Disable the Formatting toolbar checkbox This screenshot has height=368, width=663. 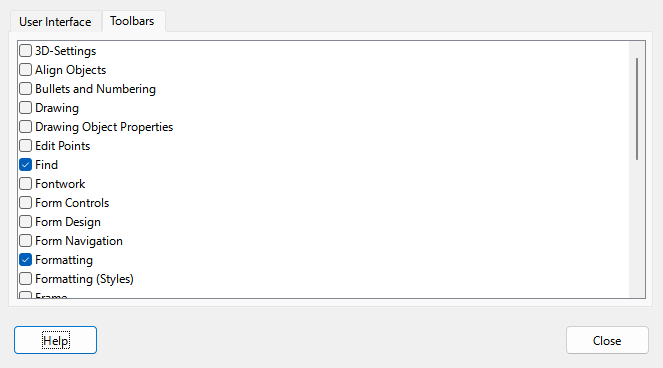(25, 260)
